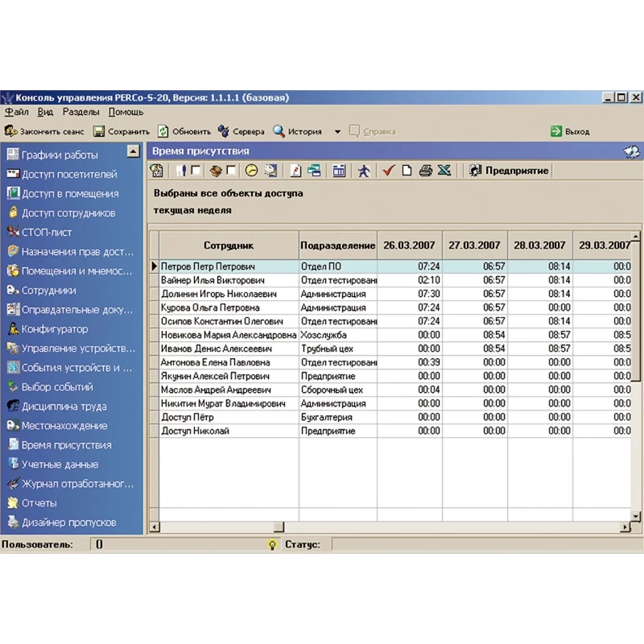Open the Разделы menu
Screen dimensions: 644x644
coord(80,113)
